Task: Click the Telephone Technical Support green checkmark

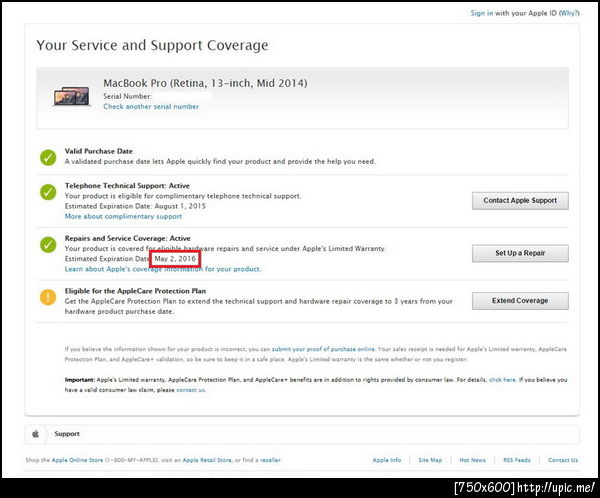Action: tap(48, 192)
